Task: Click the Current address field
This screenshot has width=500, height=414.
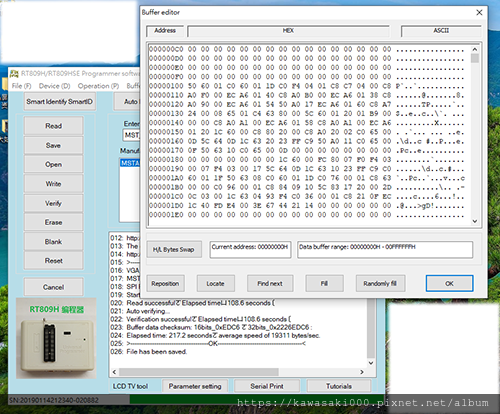Action: 250,249
